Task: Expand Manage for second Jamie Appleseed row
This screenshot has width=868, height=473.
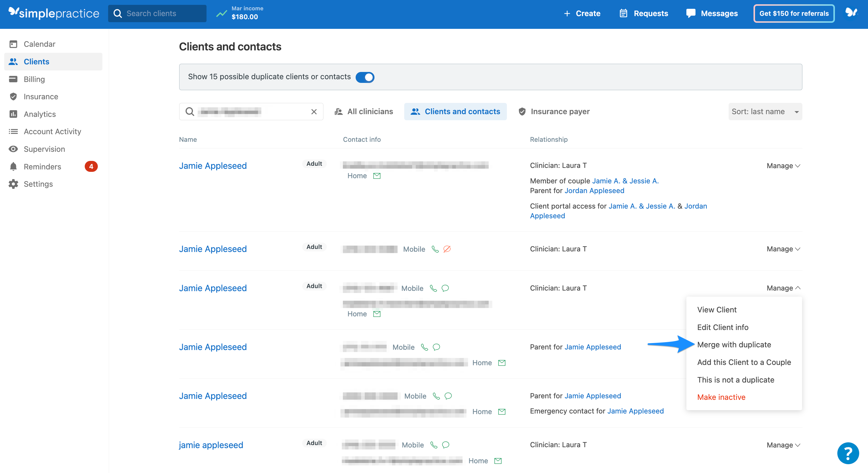Action: coord(783,249)
